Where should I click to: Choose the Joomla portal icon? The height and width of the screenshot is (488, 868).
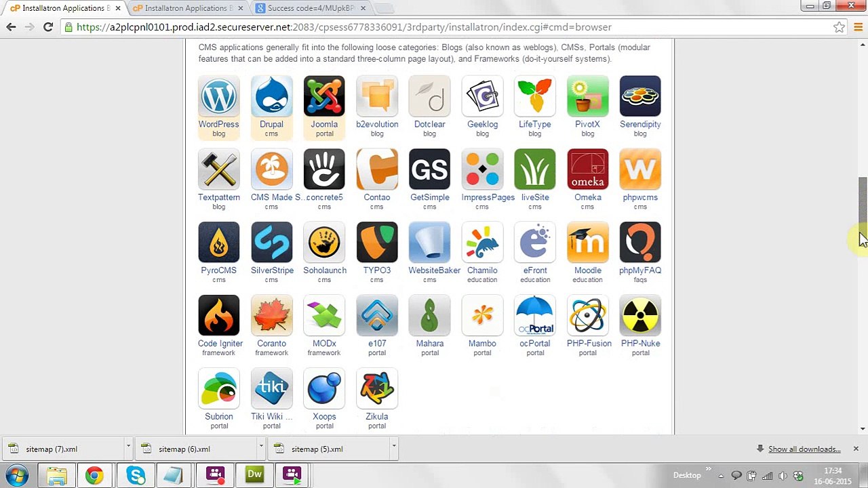click(324, 96)
